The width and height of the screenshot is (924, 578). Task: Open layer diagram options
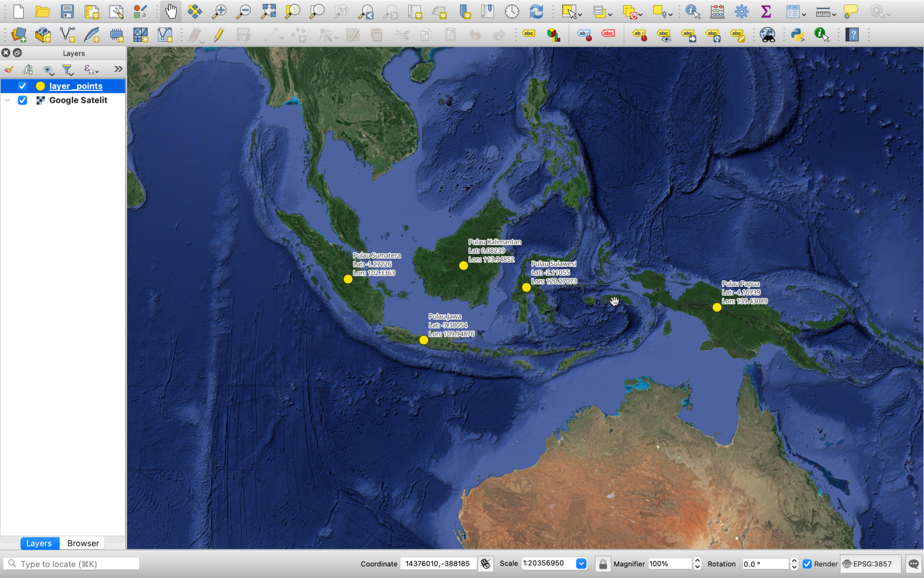[x=553, y=35]
